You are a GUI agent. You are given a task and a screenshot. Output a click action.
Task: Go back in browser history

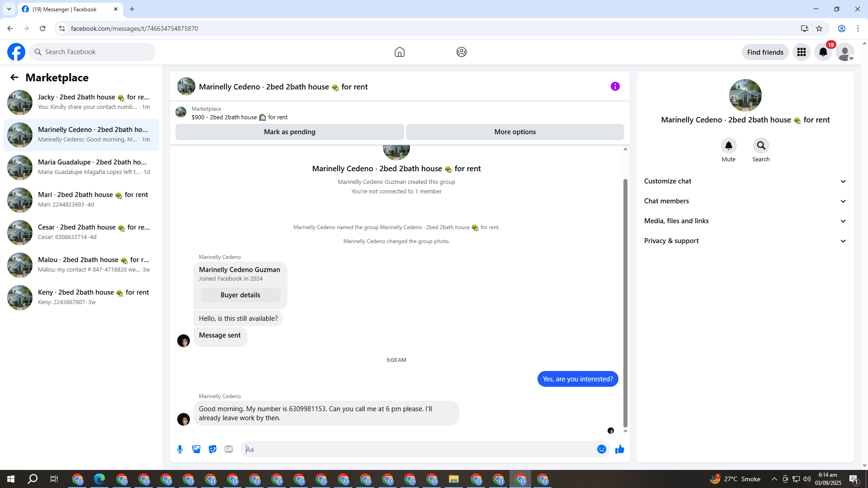point(10,28)
